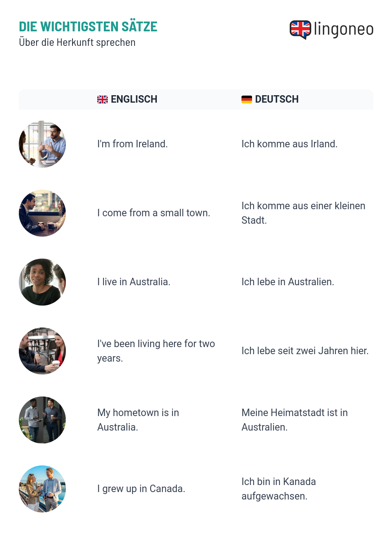The image size is (392, 534).
Task: Click the subtitle "Über die Herkunft sprechen"
Action: tap(77, 42)
